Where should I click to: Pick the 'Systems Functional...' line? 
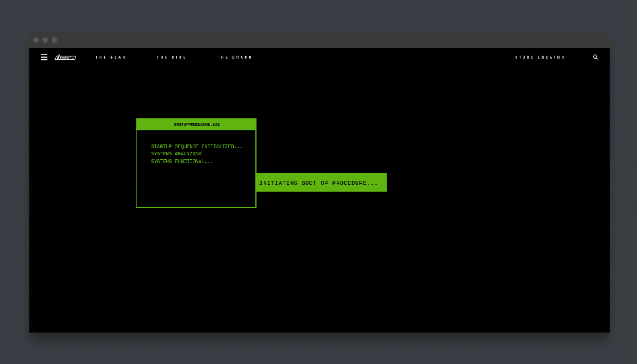[x=182, y=162]
